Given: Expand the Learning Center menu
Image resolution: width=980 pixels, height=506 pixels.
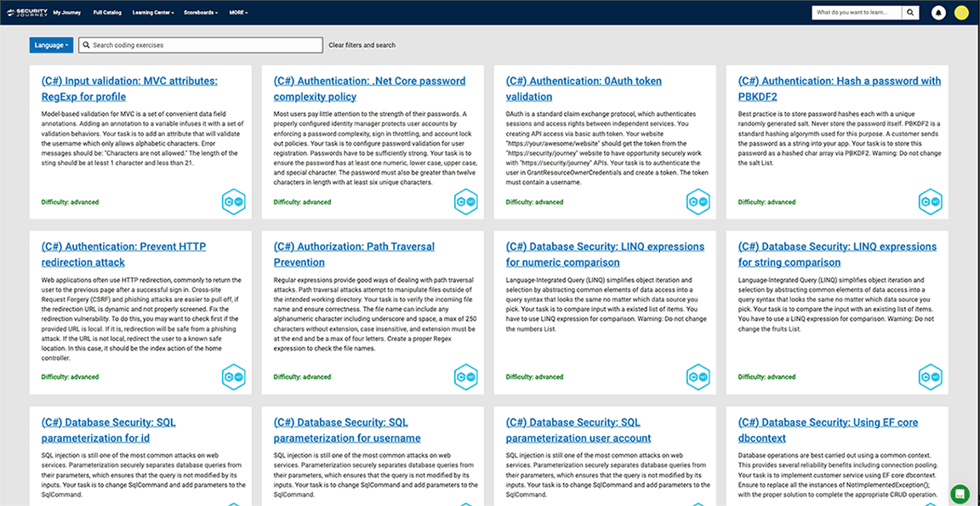Looking at the screenshot, I should [152, 13].
